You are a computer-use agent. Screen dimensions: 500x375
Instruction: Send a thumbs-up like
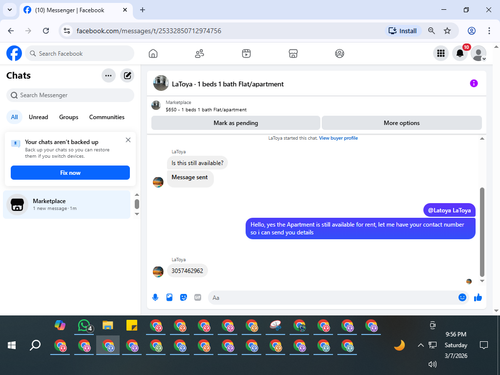478,297
